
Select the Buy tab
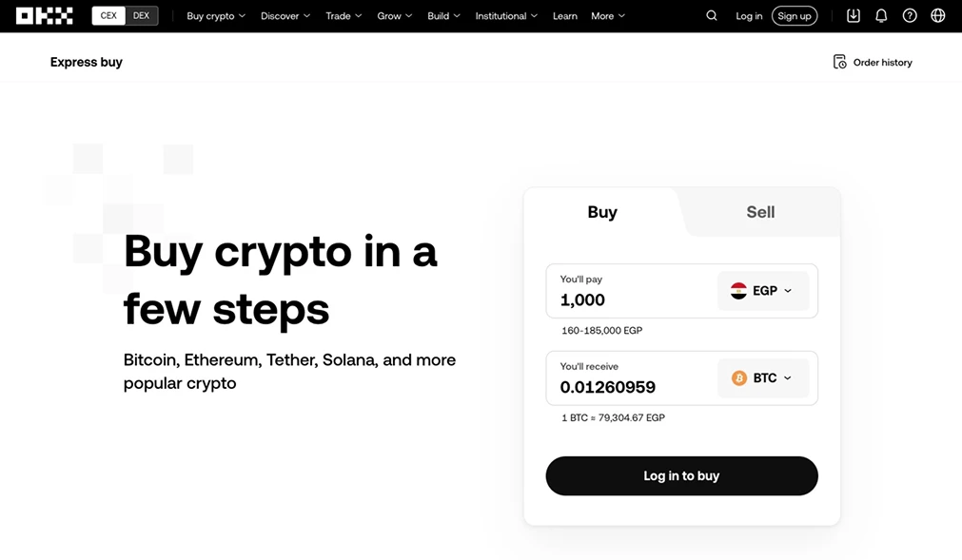(x=602, y=212)
